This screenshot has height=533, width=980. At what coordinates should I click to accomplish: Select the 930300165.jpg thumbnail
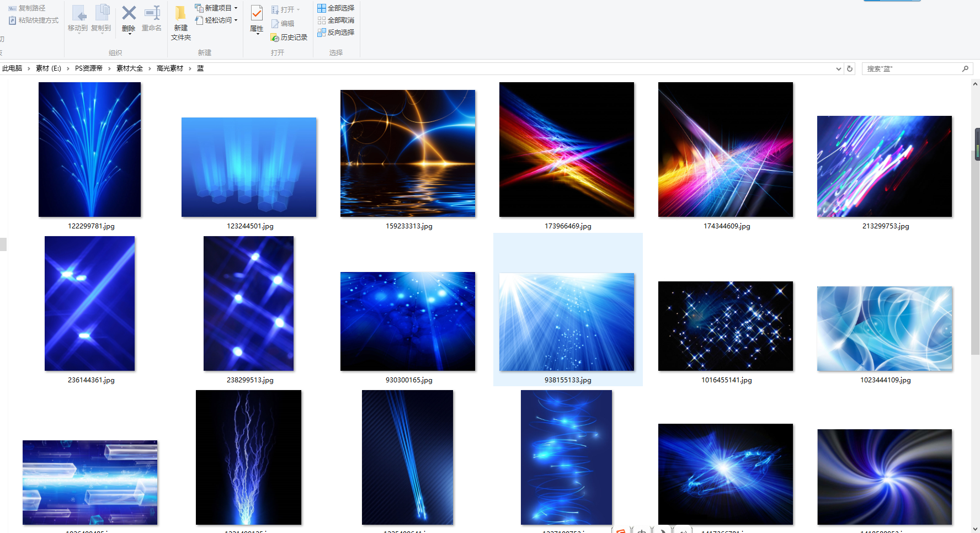(408, 321)
